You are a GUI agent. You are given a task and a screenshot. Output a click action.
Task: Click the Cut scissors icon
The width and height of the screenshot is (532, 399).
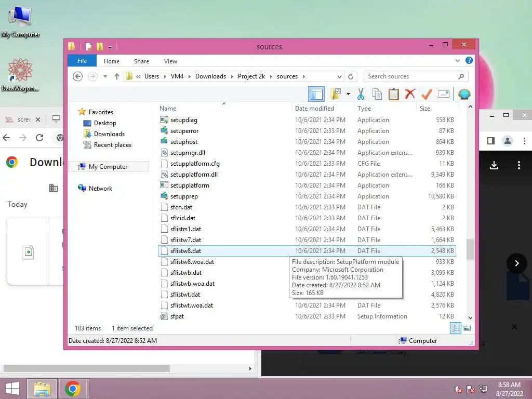click(361, 95)
